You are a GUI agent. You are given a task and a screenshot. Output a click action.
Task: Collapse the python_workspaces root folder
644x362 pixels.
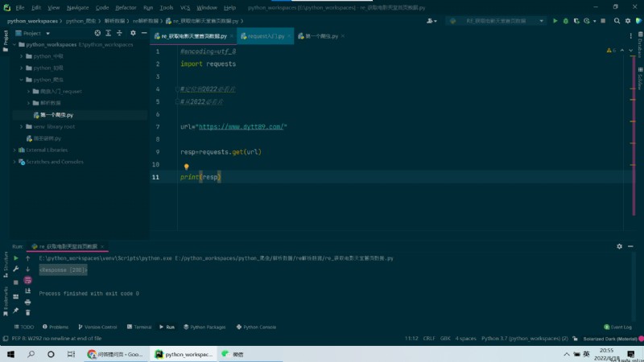click(14, 44)
